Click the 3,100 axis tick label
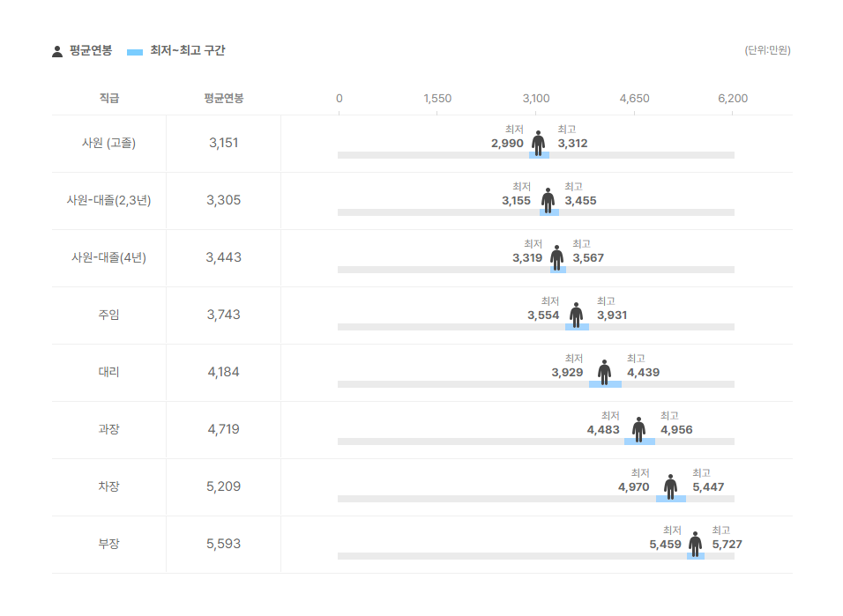Viewport: 843px width, 616px height. pyautogui.click(x=536, y=99)
